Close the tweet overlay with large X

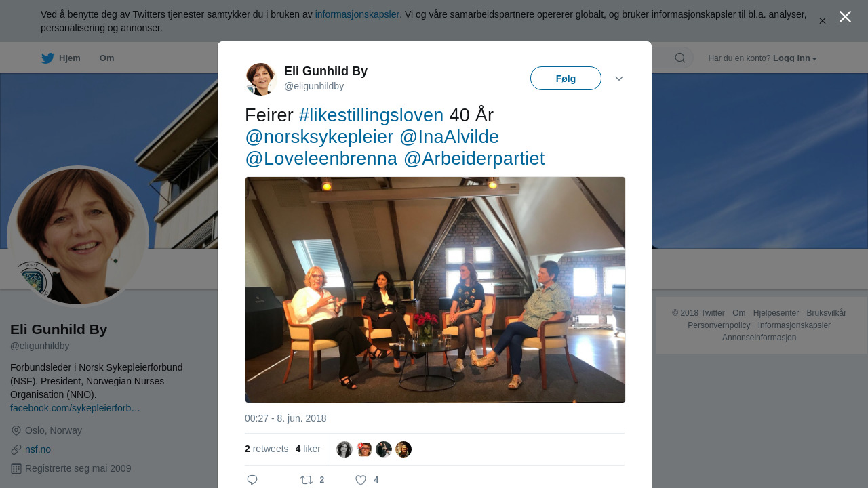845,17
